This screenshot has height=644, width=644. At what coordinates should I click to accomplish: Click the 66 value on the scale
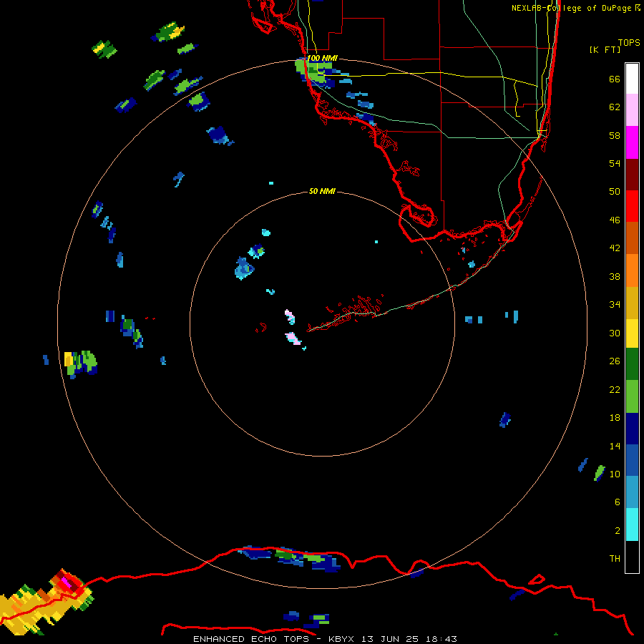click(615, 79)
